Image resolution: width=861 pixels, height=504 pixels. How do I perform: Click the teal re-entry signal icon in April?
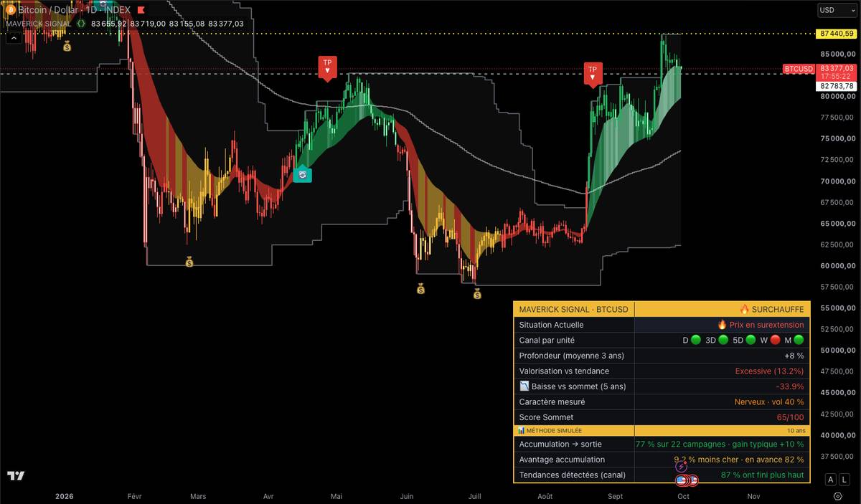tap(302, 173)
